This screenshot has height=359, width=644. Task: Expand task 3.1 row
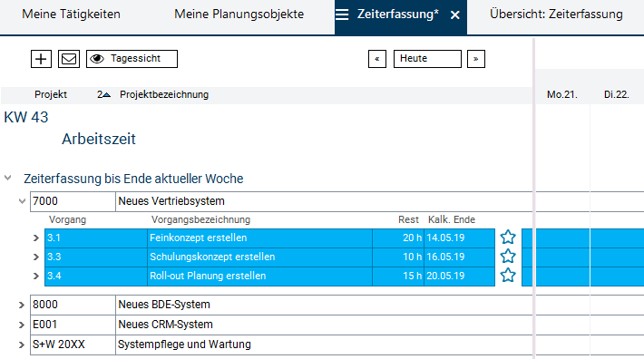[36, 238]
